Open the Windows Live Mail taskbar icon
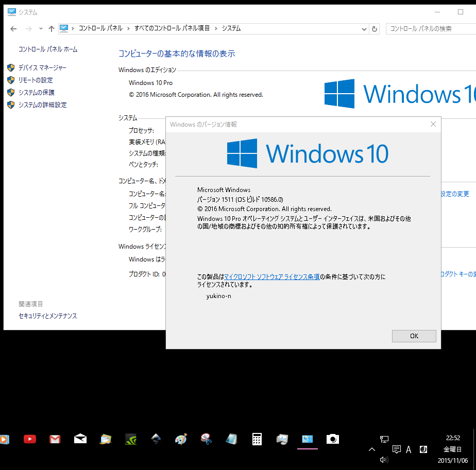The height and width of the screenshot is (470, 476). [106, 439]
